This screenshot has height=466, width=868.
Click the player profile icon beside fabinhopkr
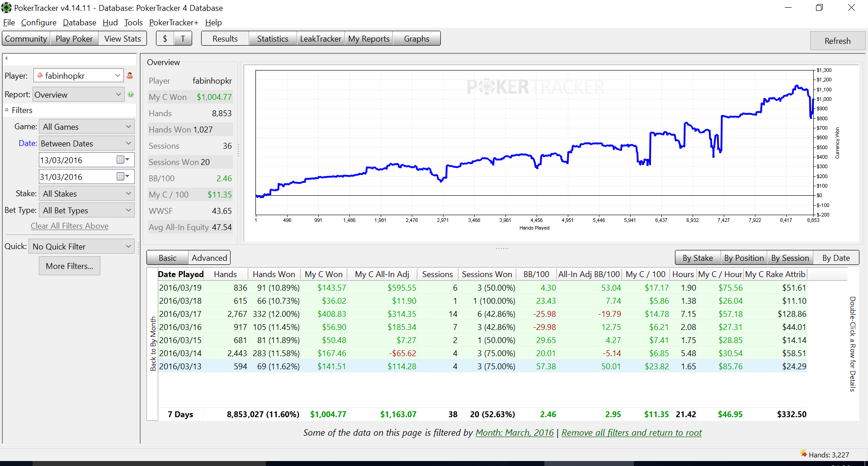point(130,75)
